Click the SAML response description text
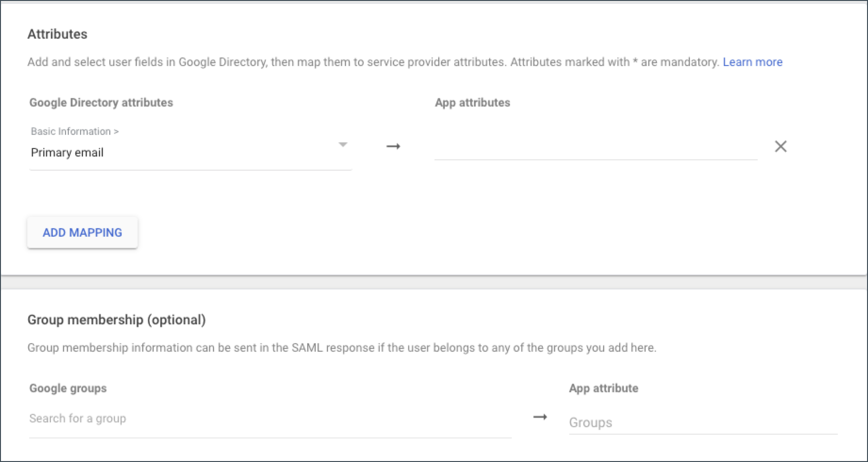 coord(341,348)
